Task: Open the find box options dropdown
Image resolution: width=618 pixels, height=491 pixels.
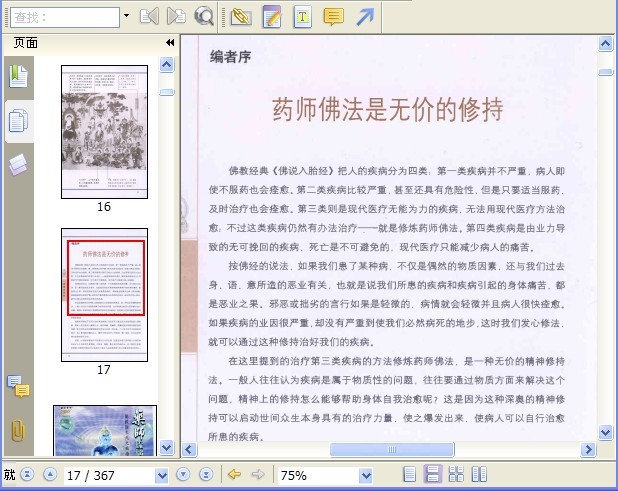Action: [127, 16]
